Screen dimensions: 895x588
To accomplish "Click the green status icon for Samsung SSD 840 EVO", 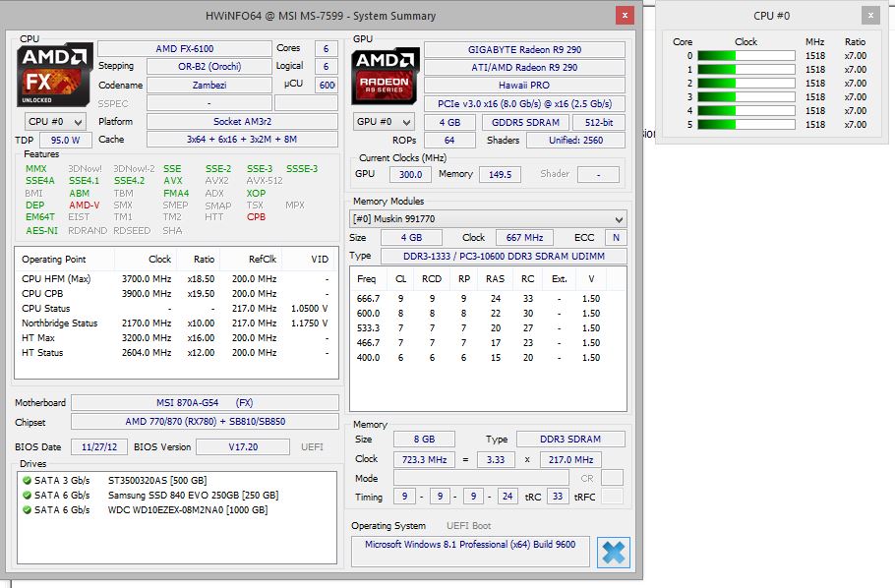I will [x=27, y=495].
